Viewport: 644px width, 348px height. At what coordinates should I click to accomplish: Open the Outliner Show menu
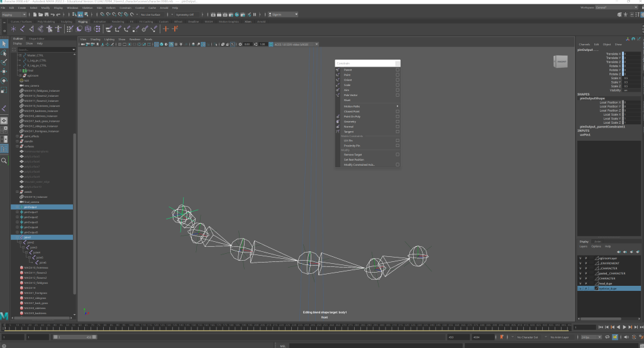coord(29,43)
